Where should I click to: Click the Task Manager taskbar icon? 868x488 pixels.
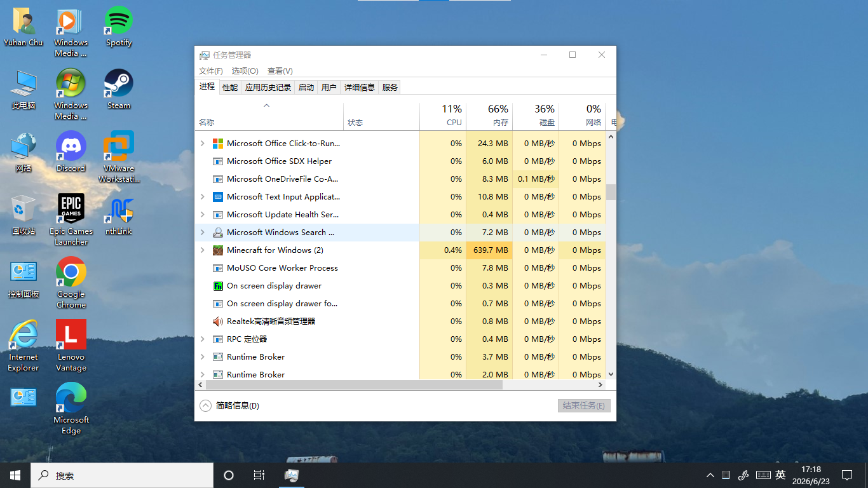click(x=292, y=475)
